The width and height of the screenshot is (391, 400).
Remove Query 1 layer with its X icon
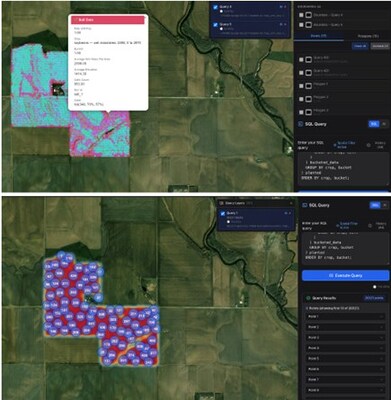coord(289,213)
